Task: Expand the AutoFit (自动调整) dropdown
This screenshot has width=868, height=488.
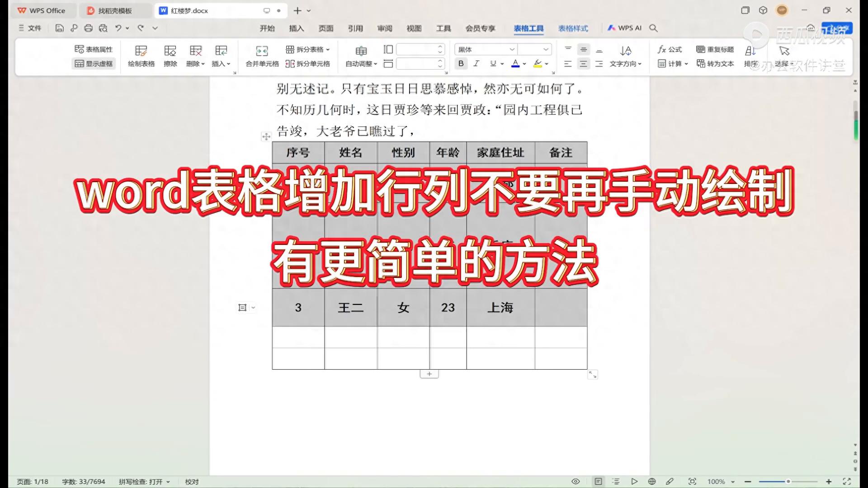Action: [361, 64]
